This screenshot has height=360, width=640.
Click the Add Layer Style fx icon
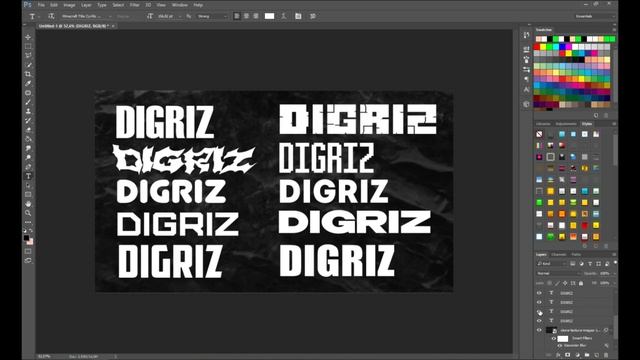click(558, 355)
